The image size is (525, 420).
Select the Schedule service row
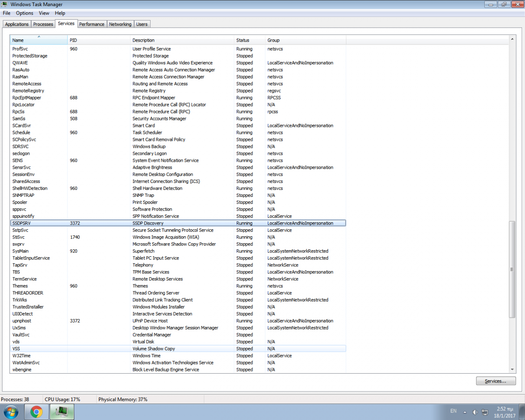(x=178, y=133)
